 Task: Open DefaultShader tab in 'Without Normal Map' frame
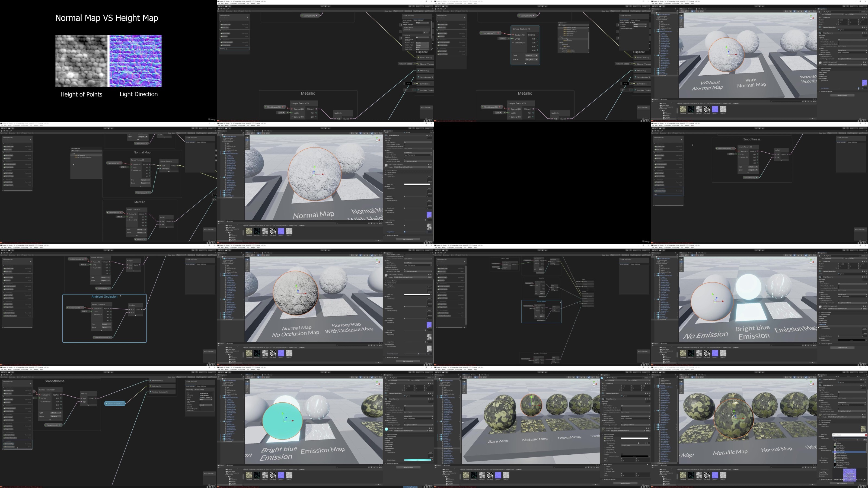[701, 9]
